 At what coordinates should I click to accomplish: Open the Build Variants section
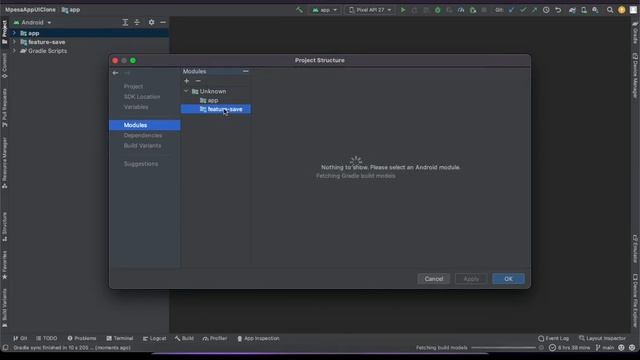(142, 146)
